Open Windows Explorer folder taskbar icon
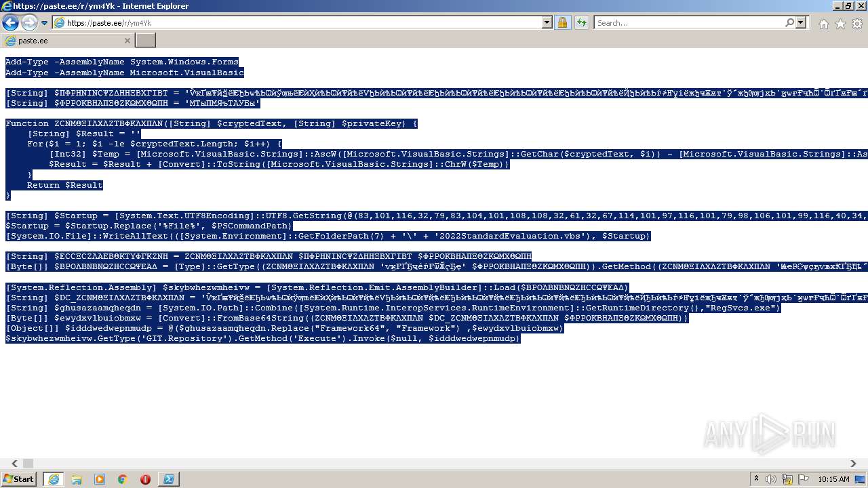Screen dimensions: 868x488 pos(77,479)
